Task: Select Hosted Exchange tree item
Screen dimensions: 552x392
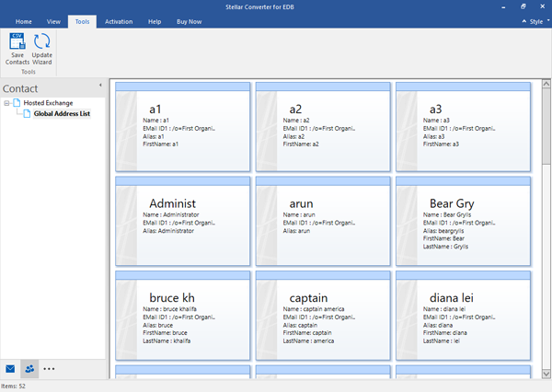Action: point(48,103)
